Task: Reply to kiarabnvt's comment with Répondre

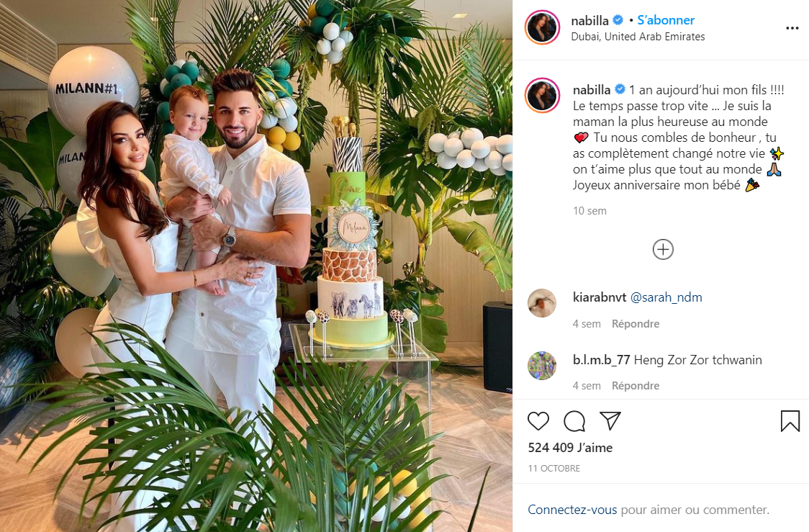Action: tap(635, 324)
